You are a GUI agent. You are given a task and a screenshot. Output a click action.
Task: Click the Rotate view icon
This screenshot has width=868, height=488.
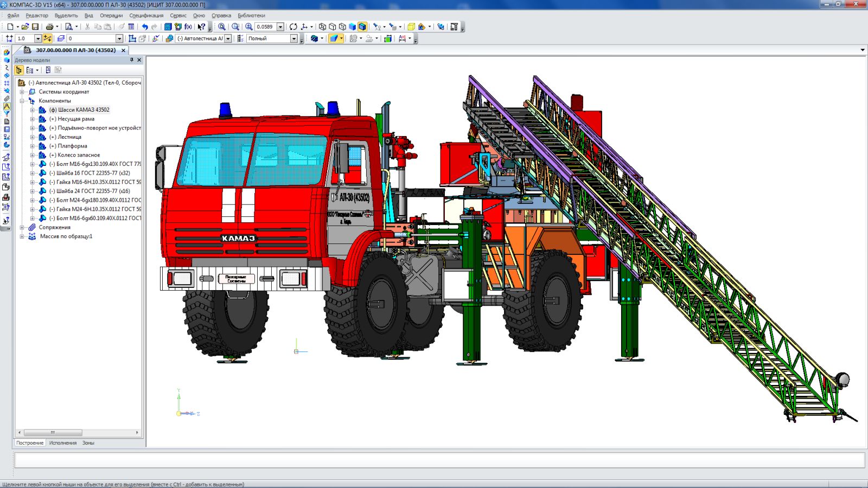click(293, 27)
